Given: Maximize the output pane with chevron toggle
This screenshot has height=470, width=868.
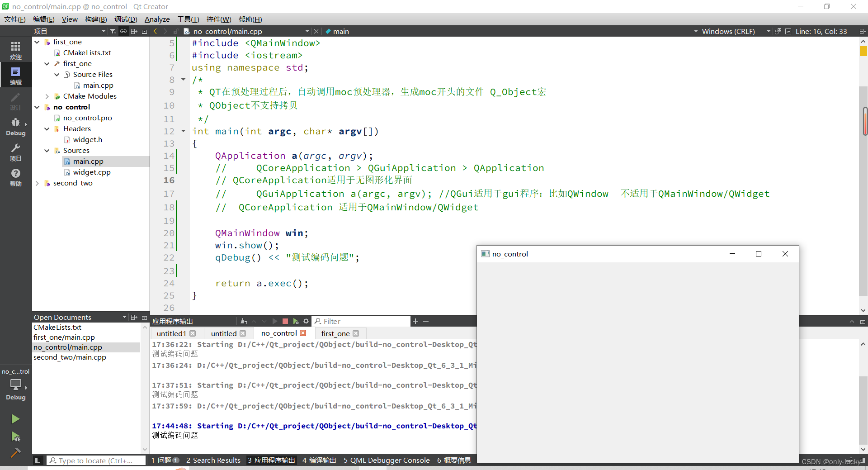Looking at the screenshot, I should pyautogui.click(x=852, y=321).
